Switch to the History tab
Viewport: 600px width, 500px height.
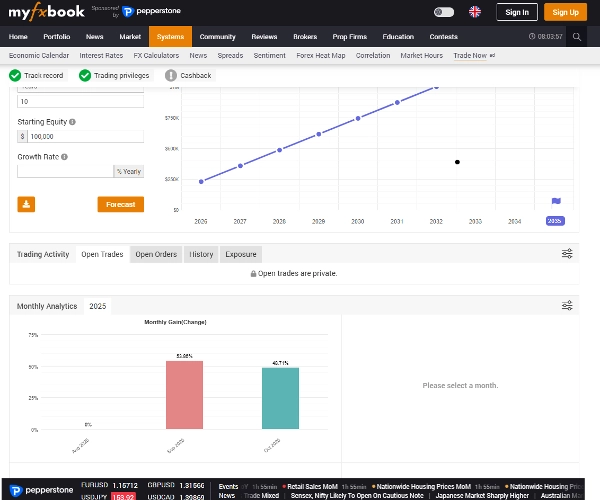(201, 254)
